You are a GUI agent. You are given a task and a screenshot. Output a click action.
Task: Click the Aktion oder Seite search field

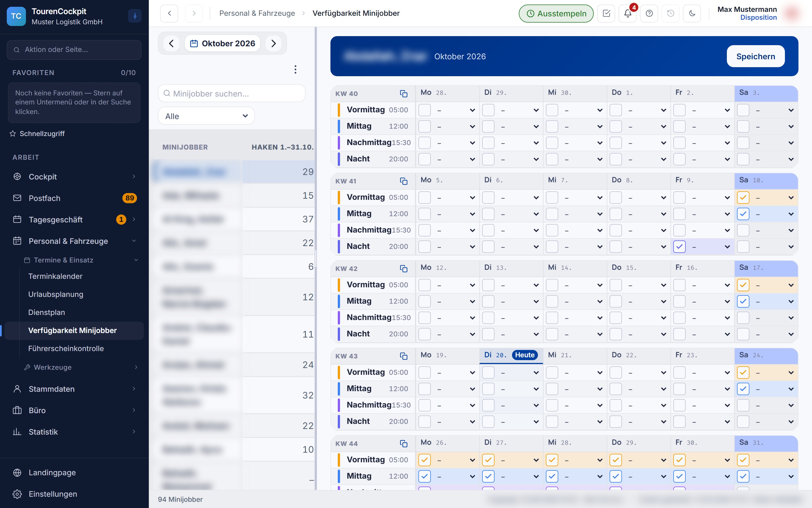74,50
